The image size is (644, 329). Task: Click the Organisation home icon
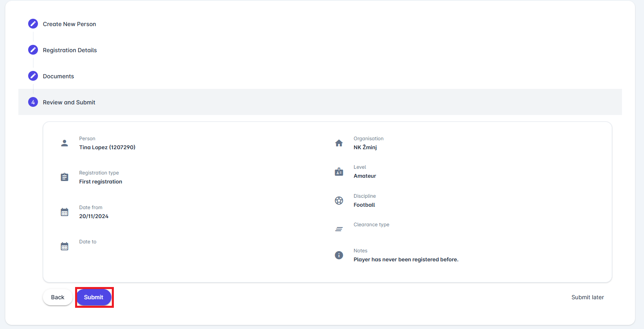(339, 143)
